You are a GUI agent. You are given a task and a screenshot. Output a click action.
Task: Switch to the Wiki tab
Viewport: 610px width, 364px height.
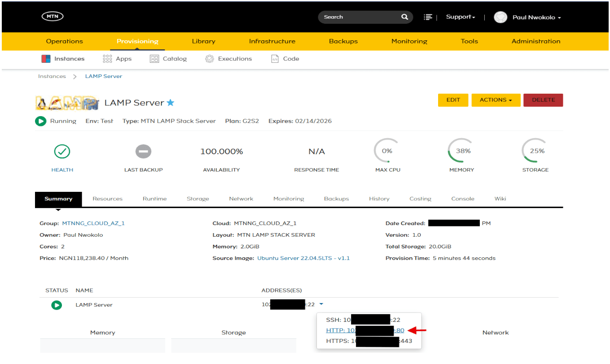500,199
